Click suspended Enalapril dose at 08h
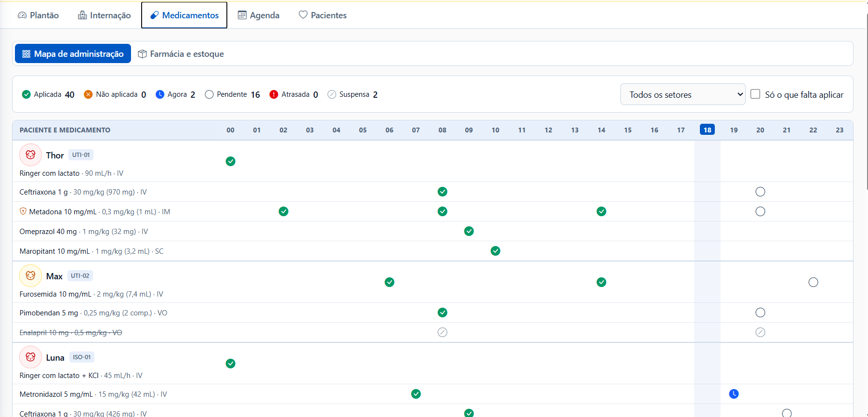 click(x=443, y=332)
